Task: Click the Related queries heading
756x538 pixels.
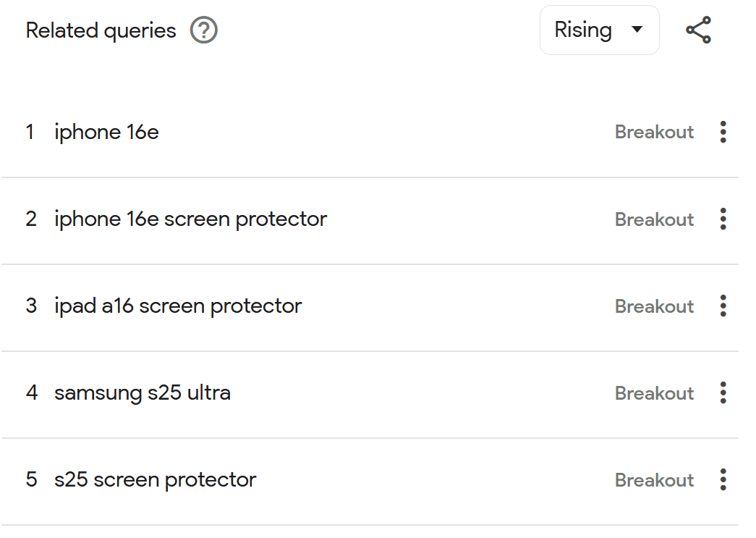Action: (x=101, y=30)
